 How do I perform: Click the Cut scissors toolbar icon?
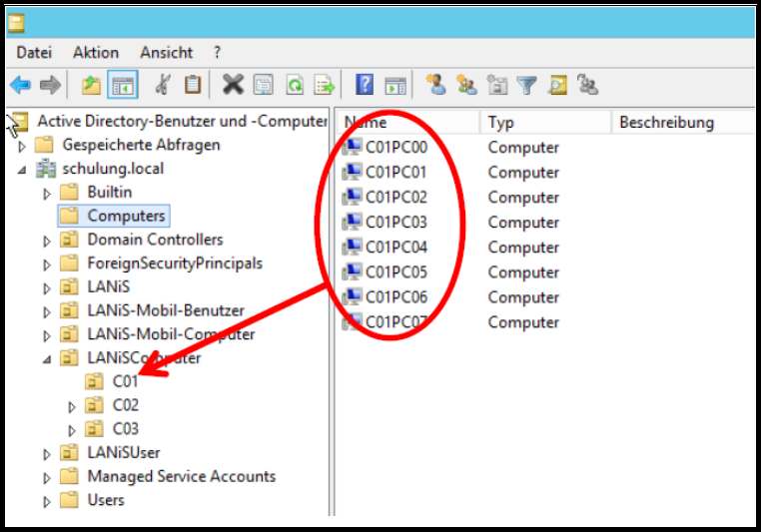163,86
